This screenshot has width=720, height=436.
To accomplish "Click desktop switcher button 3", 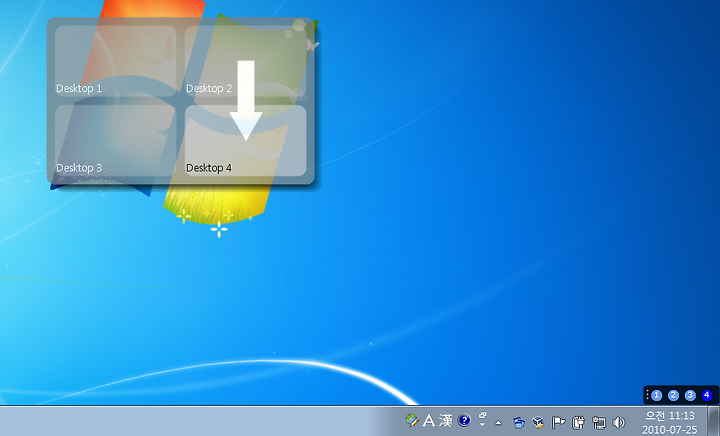I will point(690,395).
